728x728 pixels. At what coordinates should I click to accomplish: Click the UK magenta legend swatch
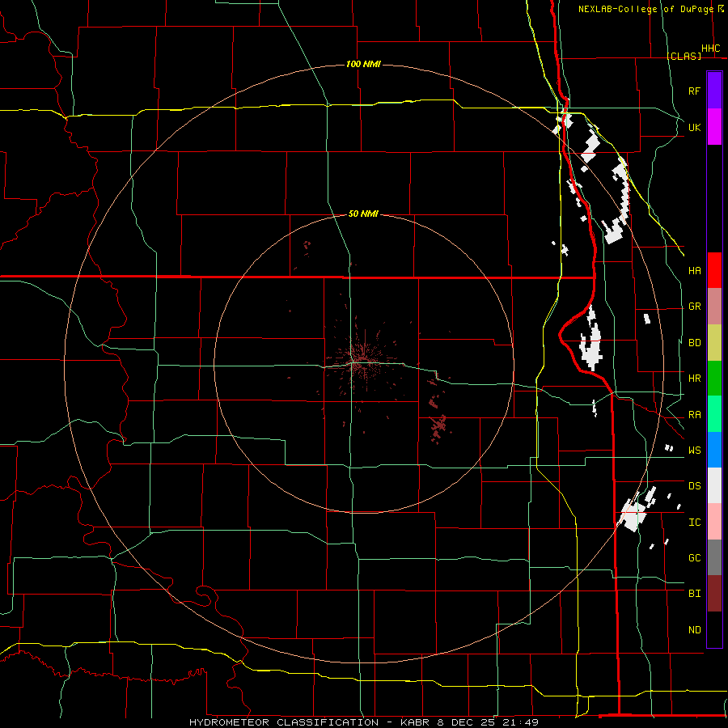tap(714, 127)
